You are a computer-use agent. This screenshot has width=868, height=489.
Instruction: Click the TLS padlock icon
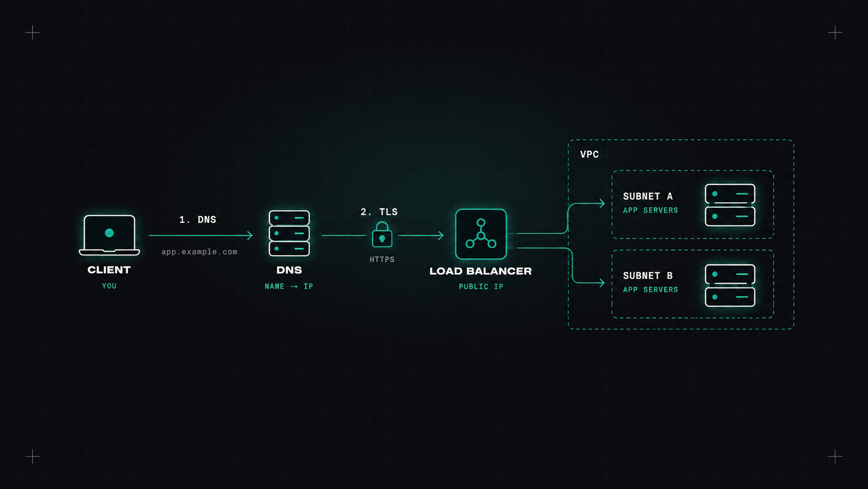coord(382,235)
